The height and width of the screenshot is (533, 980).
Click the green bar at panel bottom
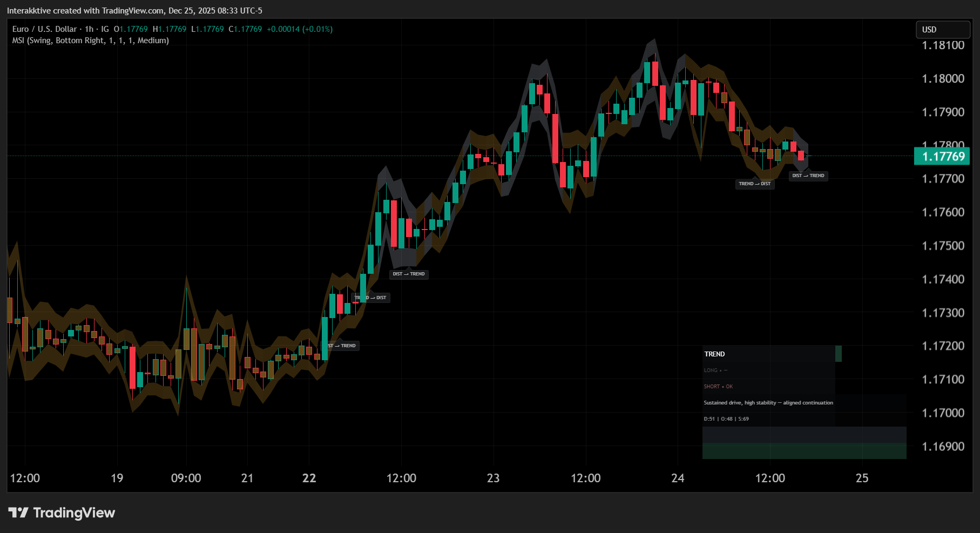point(805,451)
